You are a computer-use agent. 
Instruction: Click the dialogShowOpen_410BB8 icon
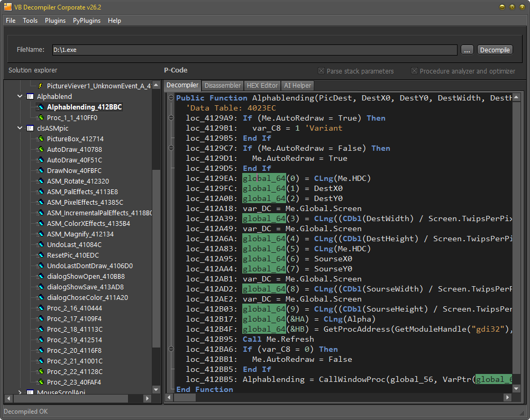click(41, 277)
